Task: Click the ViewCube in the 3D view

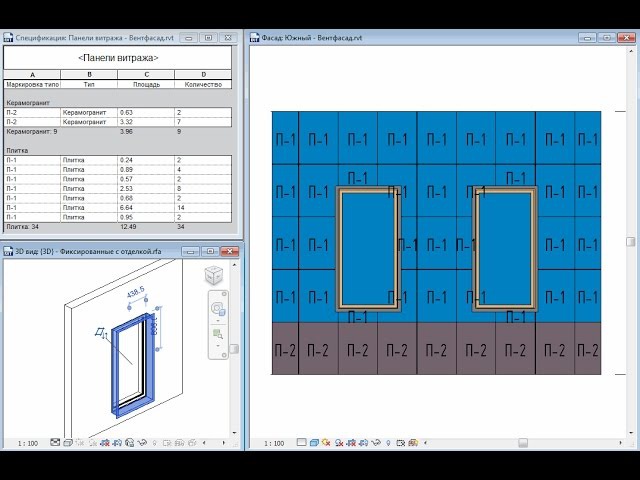Action: (213, 275)
